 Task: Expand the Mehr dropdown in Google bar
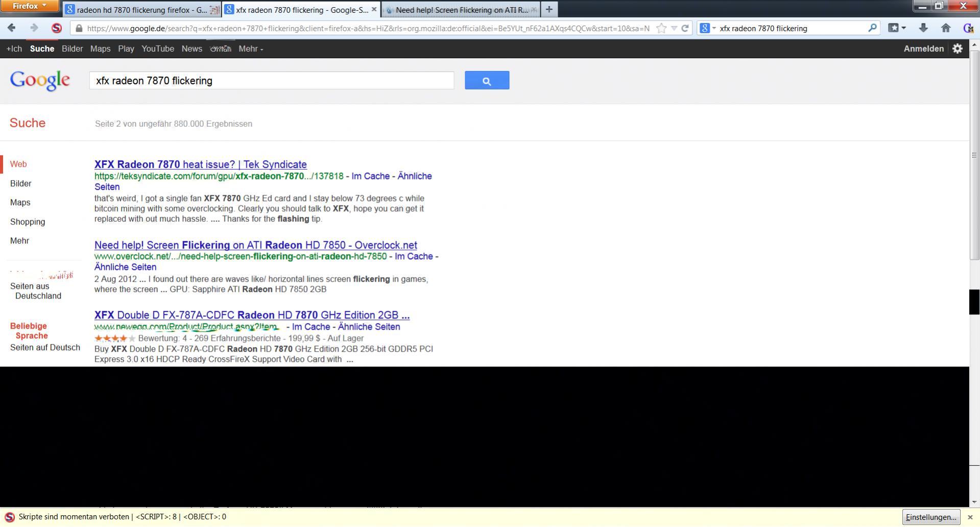coord(251,49)
